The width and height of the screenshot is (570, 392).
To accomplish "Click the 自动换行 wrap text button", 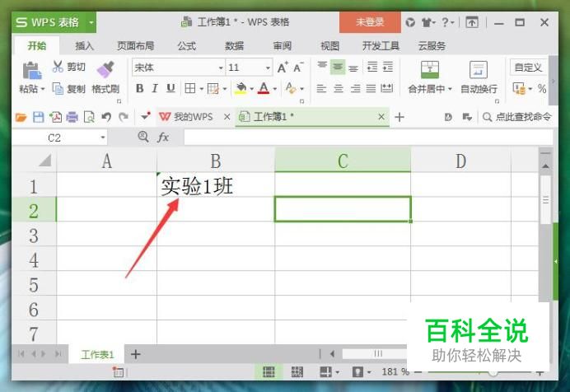I will (x=479, y=77).
